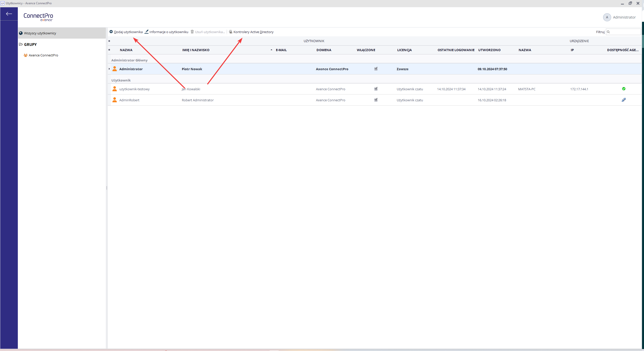Click the trash icon for Usuń użytkownika
The width and height of the screenshot is (644, 351).
pyautogui.click(x=192, y=32)
